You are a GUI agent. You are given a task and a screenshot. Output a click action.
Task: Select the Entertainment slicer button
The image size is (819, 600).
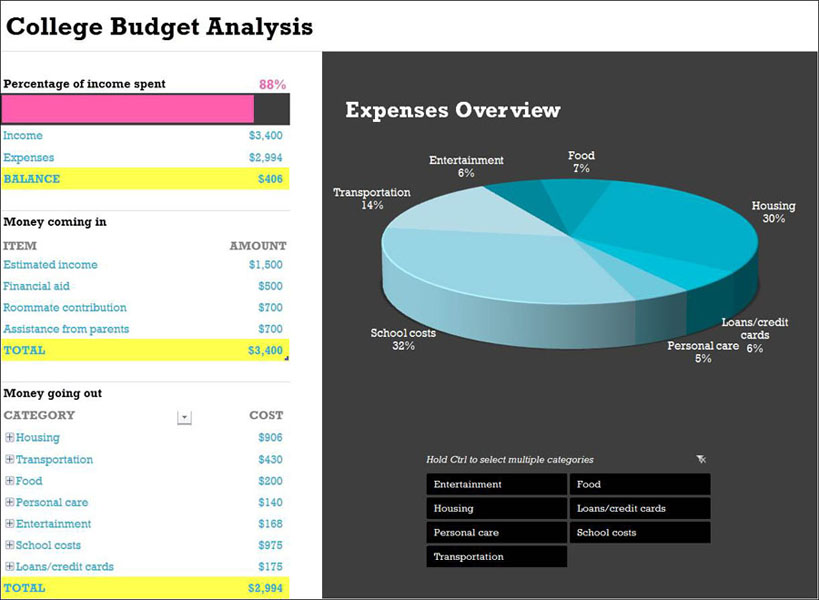496,485
